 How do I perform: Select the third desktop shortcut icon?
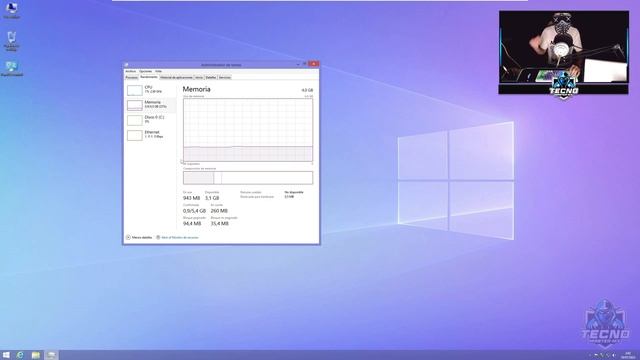(x=11, y=69)
